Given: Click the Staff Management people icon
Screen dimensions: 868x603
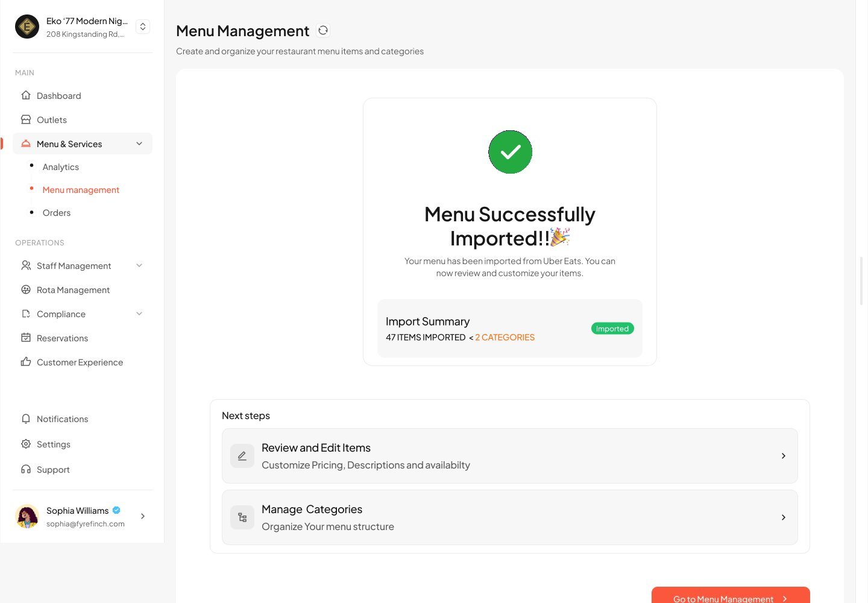Looking at the screenshot, I should (x=26, y=265).
